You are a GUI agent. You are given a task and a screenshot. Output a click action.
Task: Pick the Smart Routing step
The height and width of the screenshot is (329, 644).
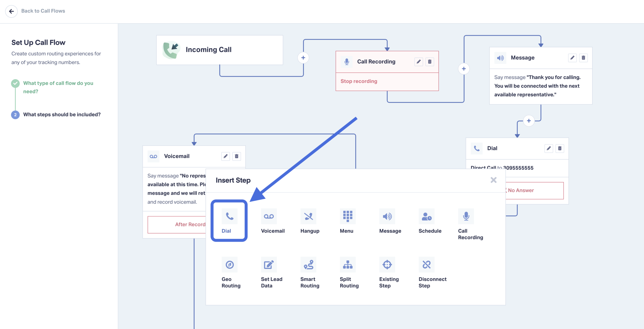coord(310,273)
